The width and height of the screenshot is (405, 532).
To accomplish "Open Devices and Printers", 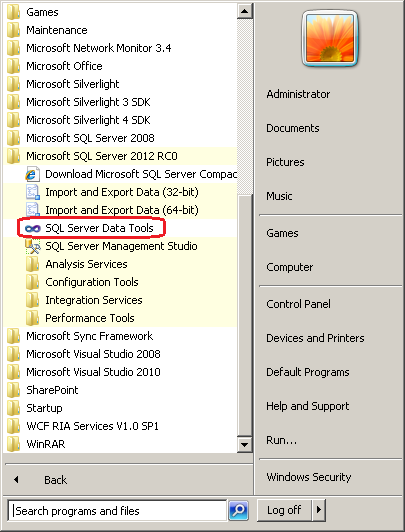I will click(315, 338).
